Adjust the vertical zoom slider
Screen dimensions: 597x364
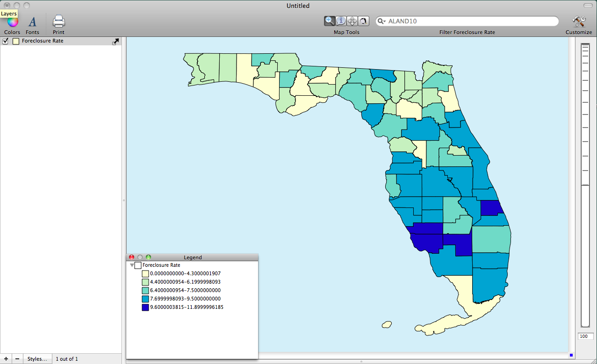point(585,185)
